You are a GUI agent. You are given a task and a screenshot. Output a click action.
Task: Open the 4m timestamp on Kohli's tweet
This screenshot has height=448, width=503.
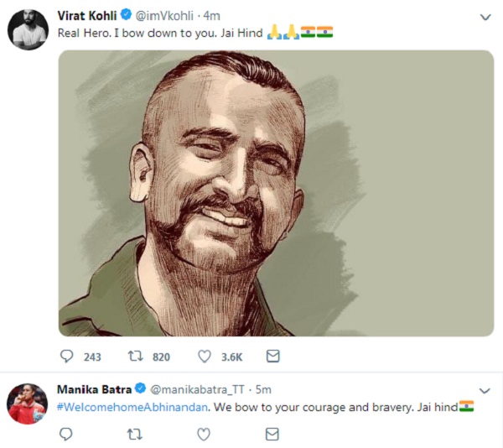(212, 16)
